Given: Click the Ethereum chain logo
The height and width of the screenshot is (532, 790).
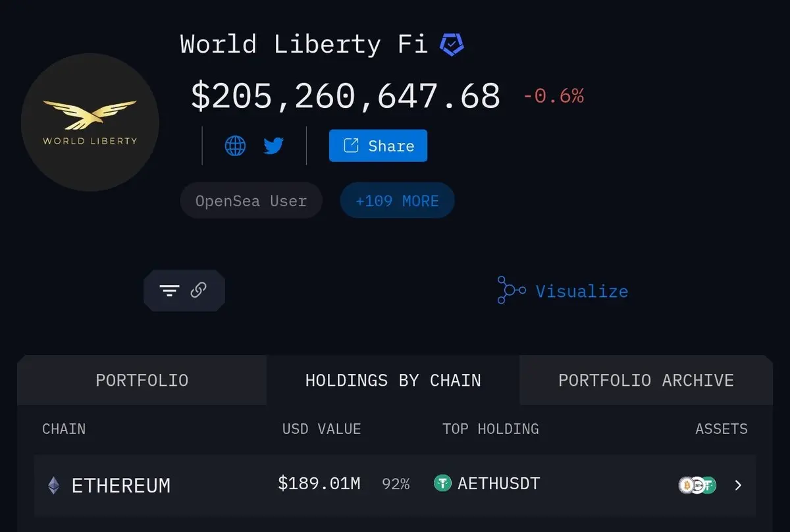Looking at the screenshot, I should click(x=54, y=486).
